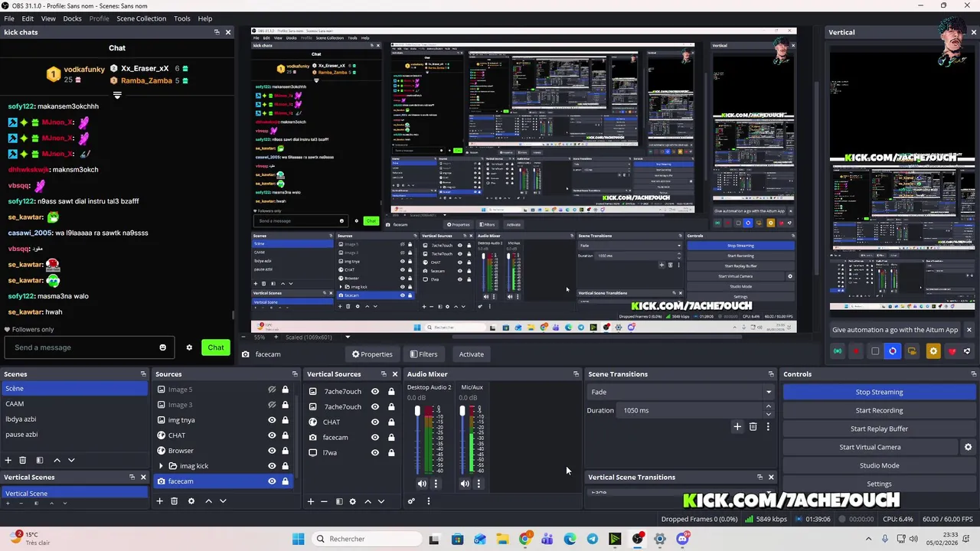The image size is (980, 551).
Task: Decrease transition duration with down arrow
Action: (769, 414)
